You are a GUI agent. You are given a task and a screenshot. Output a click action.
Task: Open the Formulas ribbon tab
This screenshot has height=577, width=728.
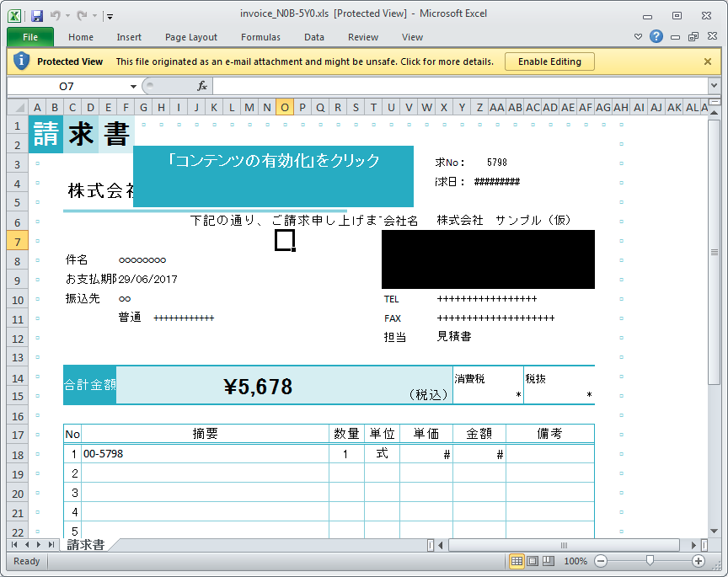(260, 37)
